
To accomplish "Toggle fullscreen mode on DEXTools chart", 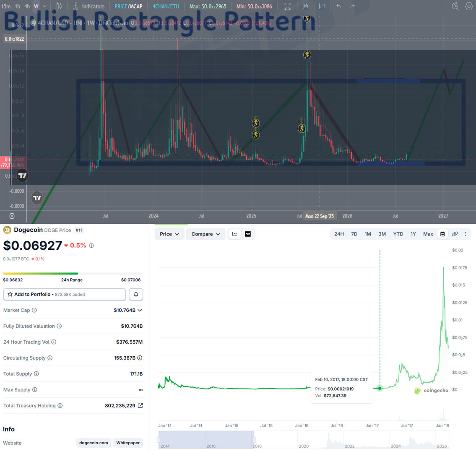I will (x=287, y=6).
